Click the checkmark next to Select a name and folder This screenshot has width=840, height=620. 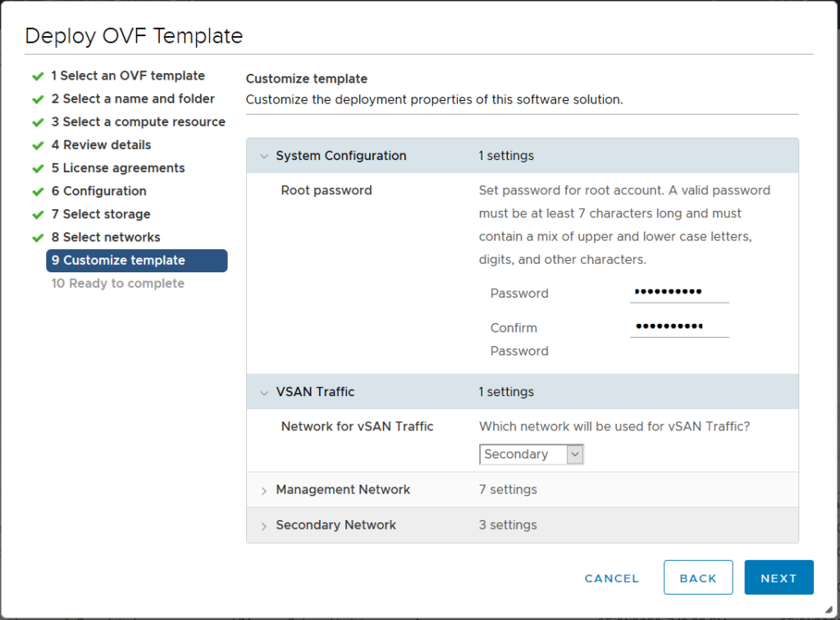pos(38,98)
